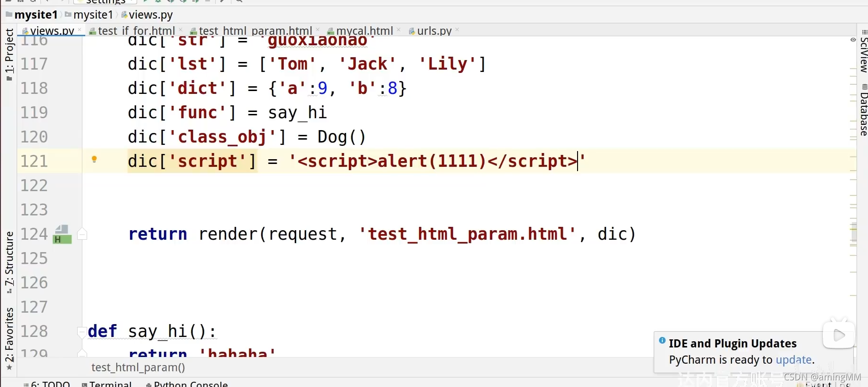This screenshot has width=868, height=387.
Task: Click line number 117 in the gutter
Action: (34, 64)
